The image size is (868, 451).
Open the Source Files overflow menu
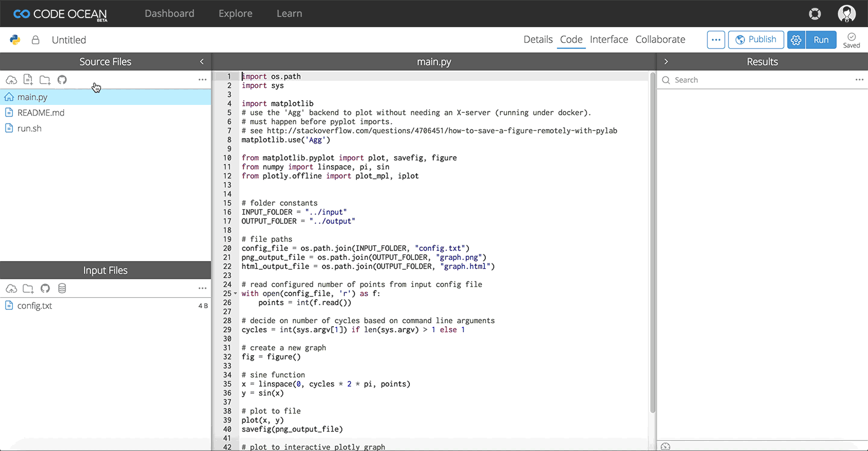(x=203, y=79)
